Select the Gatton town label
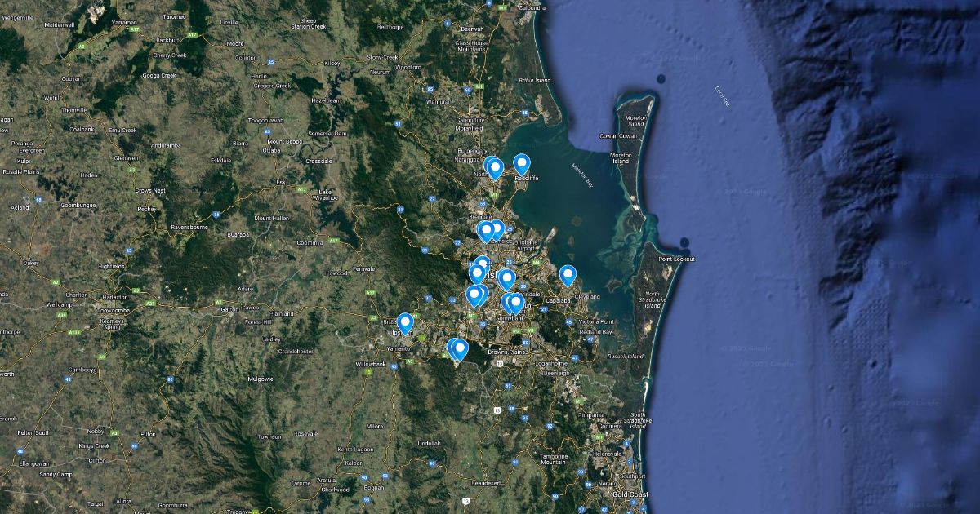This screenshot has width=980, height=514. point(229,311)
